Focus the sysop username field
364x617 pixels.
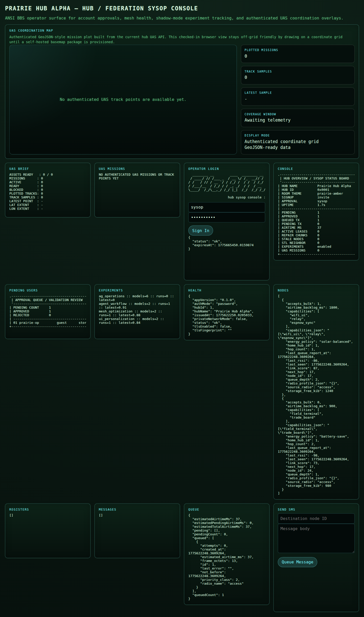pos(226,207)
